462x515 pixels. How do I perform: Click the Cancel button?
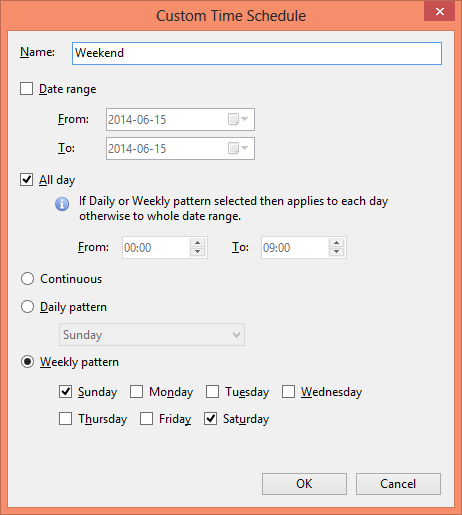398,484
